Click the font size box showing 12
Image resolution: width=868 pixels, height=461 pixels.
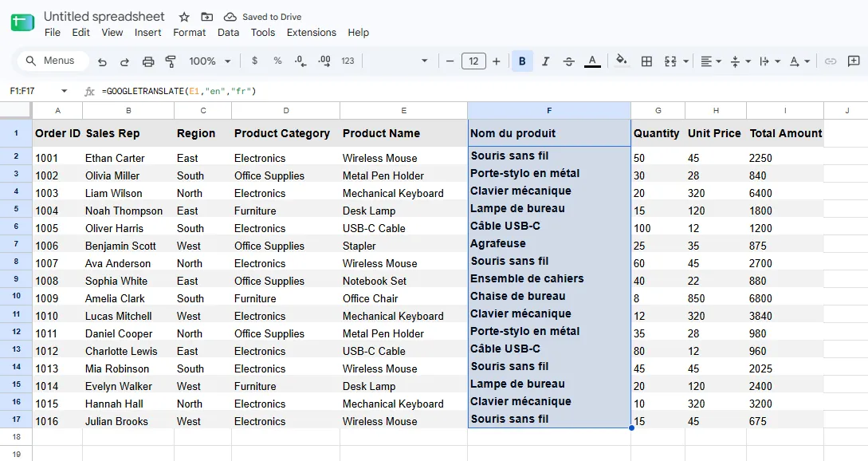click(473, 61)
